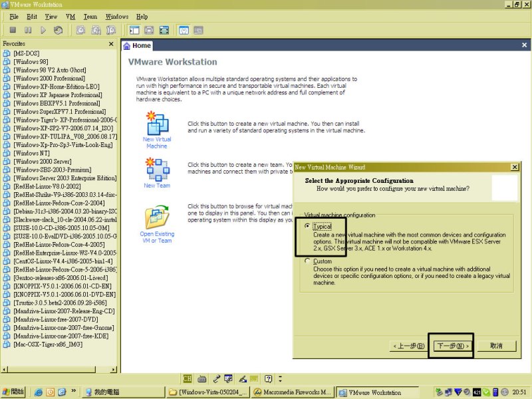Image resolution: width=532 pixels, height=399 pixels.
Task: Click the 上一步(B) back button
Action: pyautogui.click(x=409, y=346)
